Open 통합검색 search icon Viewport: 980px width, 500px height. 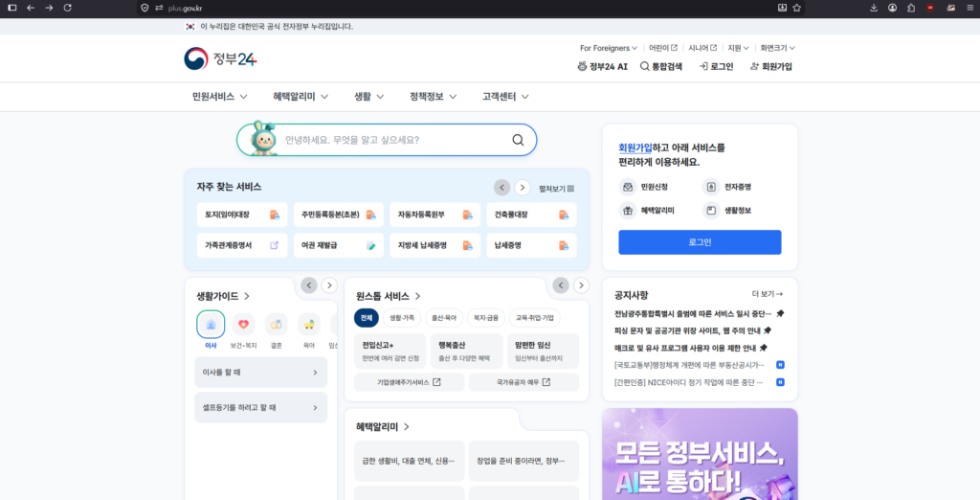click(644, 66)
